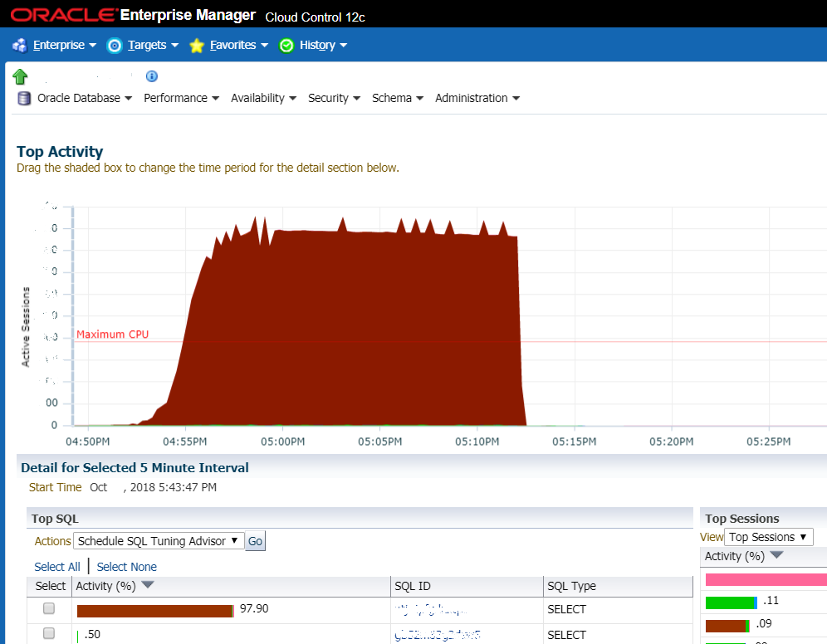Click the SQL Type column header
The image size is (827, 644).
(x=571, y=586)
